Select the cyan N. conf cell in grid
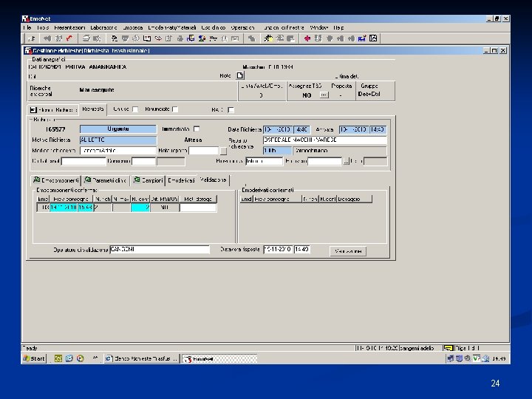This screenshot has height=399, width=532. pyautogui.click(x=140, y=208)
